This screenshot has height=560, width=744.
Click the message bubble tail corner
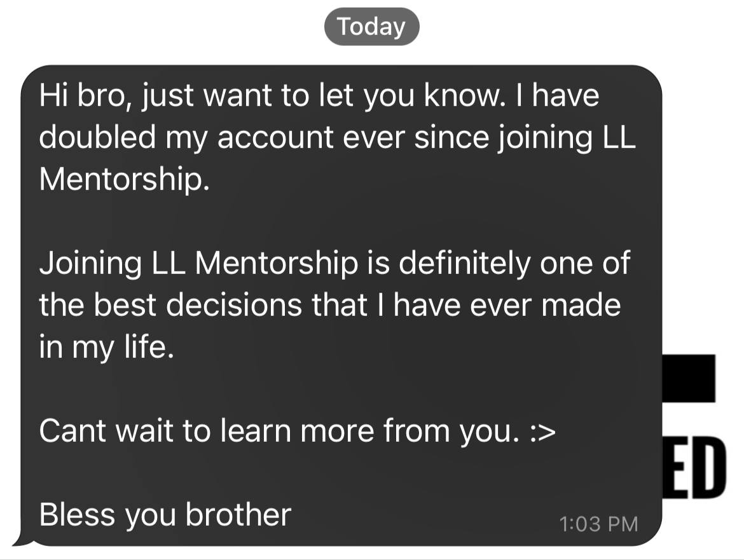(x=22, y=538)
